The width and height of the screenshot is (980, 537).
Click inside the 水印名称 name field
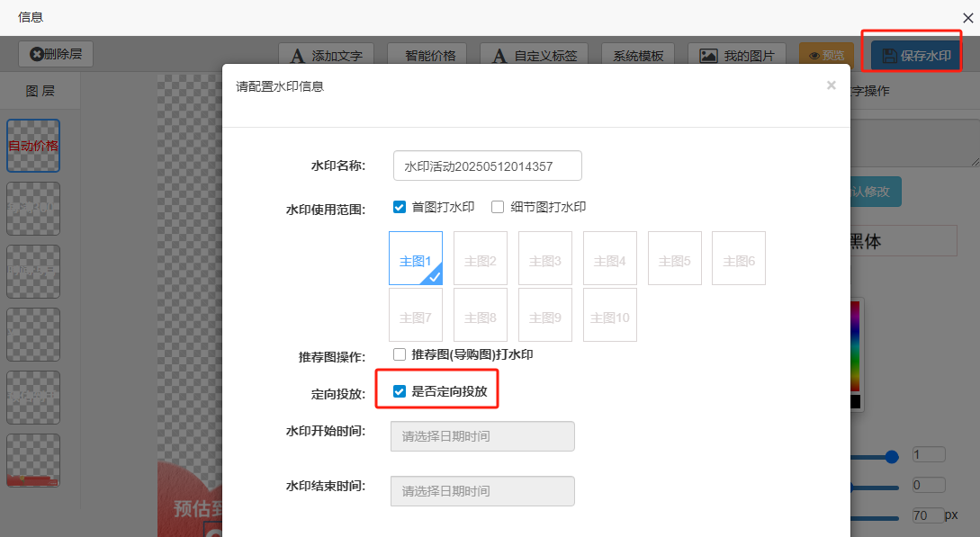[487, 166]
